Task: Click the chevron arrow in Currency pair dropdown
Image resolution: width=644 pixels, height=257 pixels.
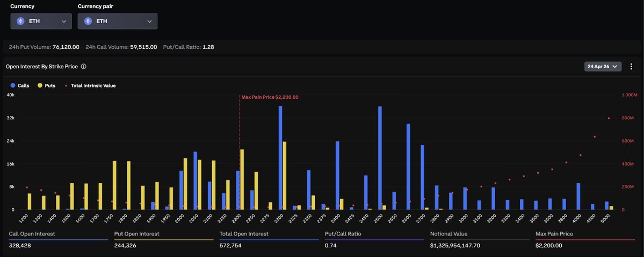Action: (149, 21)
